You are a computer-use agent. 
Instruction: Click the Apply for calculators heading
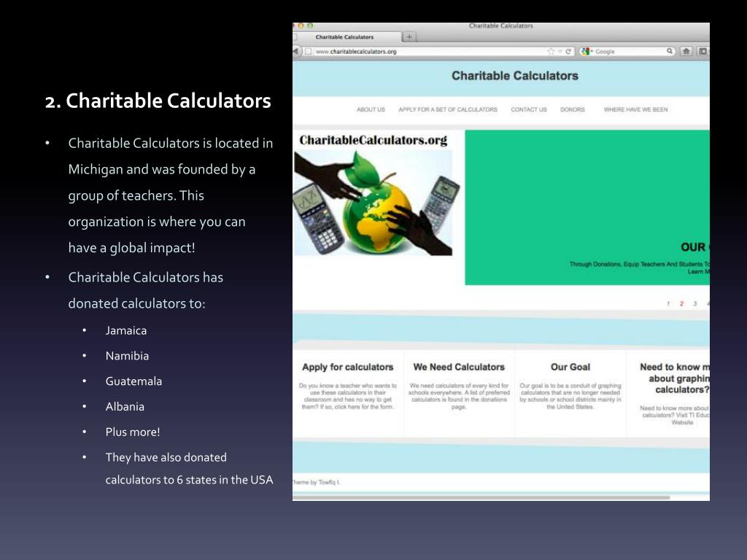pyautogui.click(x=348, y=367)
